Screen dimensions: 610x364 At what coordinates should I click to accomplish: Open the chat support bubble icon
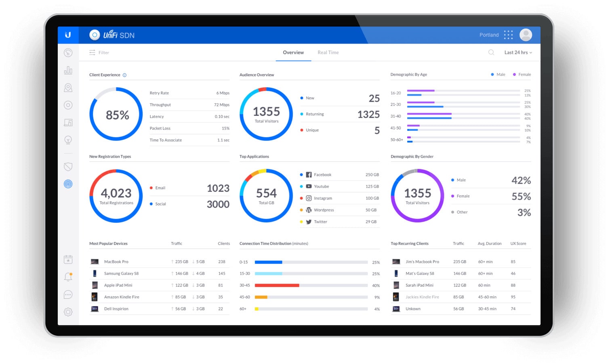click(x=68, y=295)
